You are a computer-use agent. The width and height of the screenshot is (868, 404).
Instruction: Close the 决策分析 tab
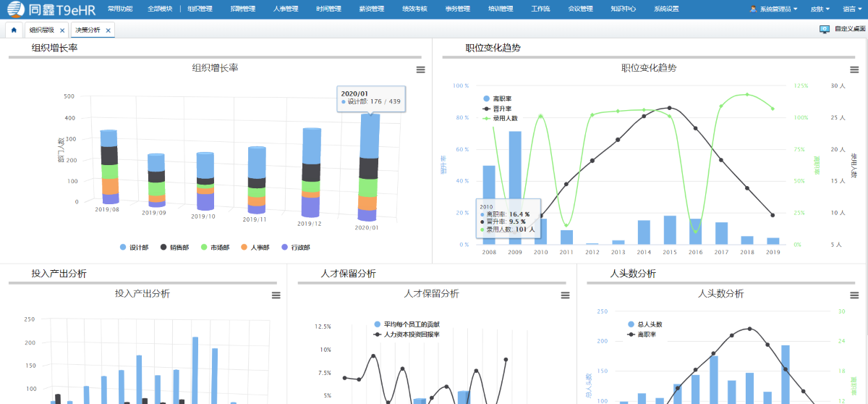pos(109,30)
